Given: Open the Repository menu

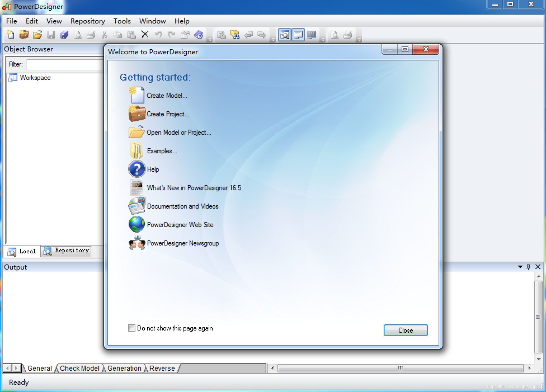Looking at the screenshot, I should point(88,21).
